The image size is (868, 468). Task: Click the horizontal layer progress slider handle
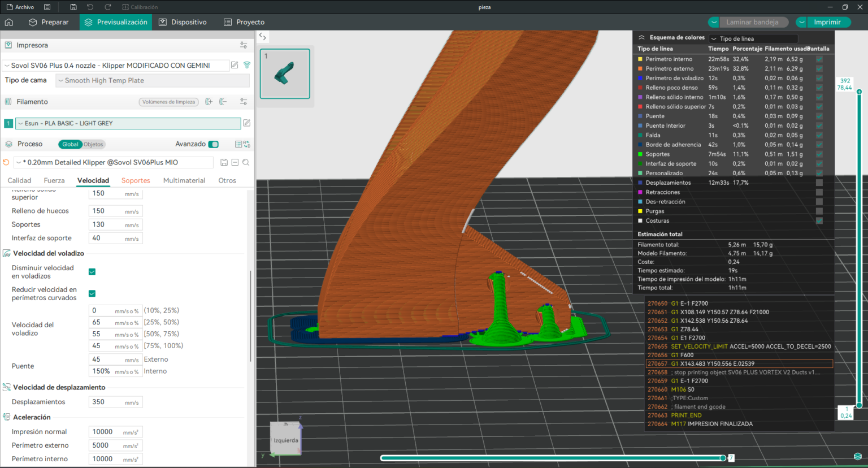tap(723, 458)
